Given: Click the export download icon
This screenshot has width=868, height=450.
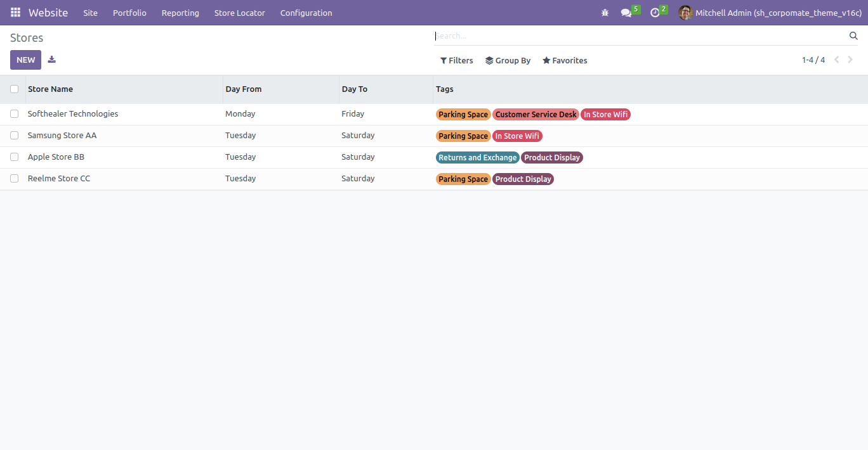Looking at the screenshot, I should coord(52,60).
